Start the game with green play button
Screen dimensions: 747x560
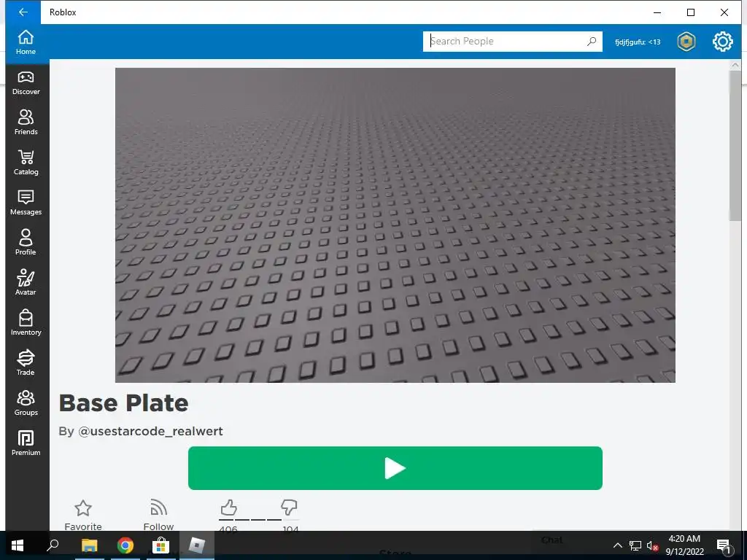395,468
